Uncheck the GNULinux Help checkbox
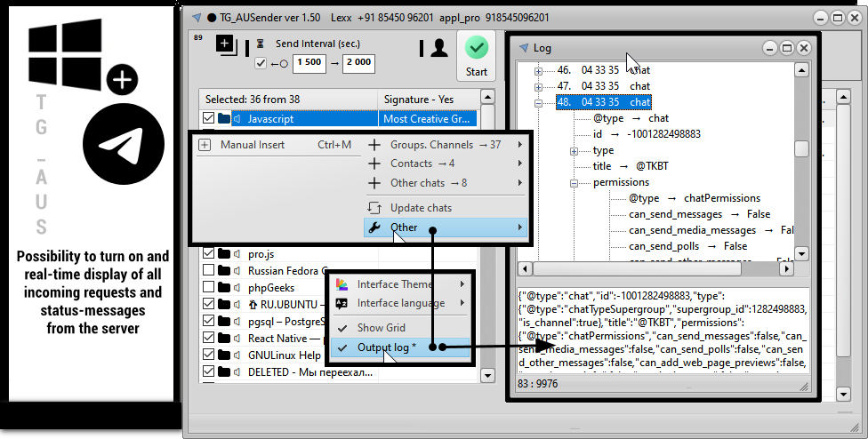The image size is (868, 439). pos(208,355)
